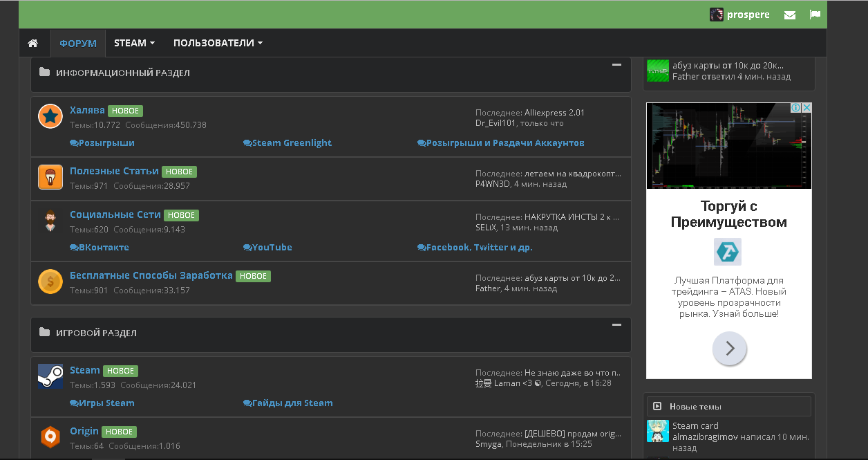Open the Steam dropdown menu
This screenshot has width=868, height=460.
(x=134, y=43)
